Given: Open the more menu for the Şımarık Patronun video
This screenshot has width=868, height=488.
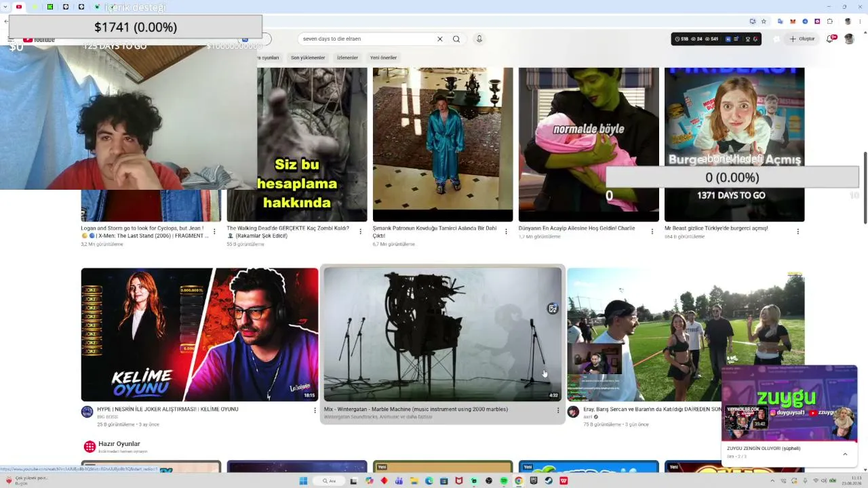Looking at the screenshot, I should 506,231.
